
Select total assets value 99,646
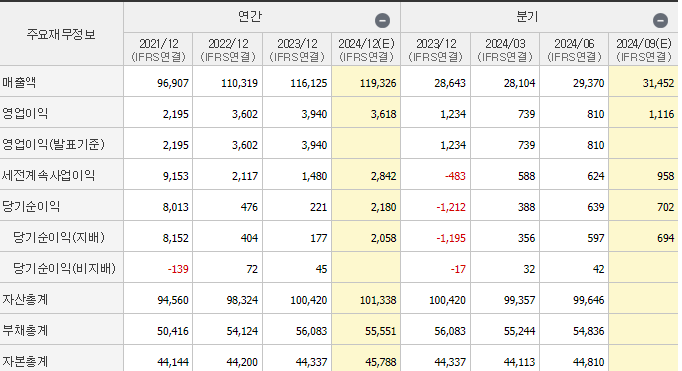point(588,300)
